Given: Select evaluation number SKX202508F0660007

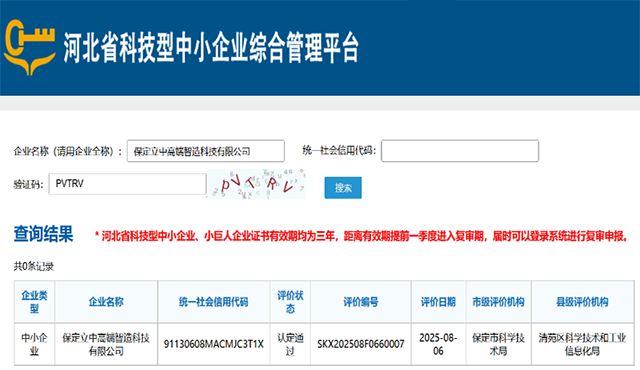Looking at the screenshot, I should (x=361, y=344).
